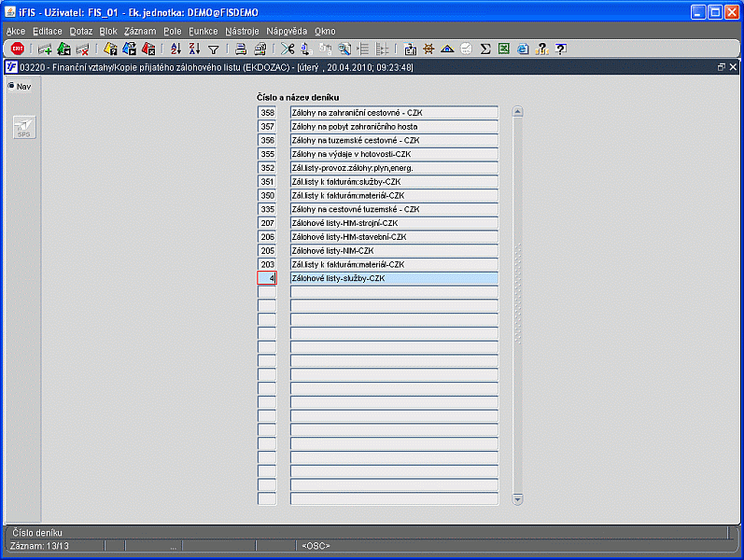Click the printer icon
744x560 pixels.
tap(241, 49)
